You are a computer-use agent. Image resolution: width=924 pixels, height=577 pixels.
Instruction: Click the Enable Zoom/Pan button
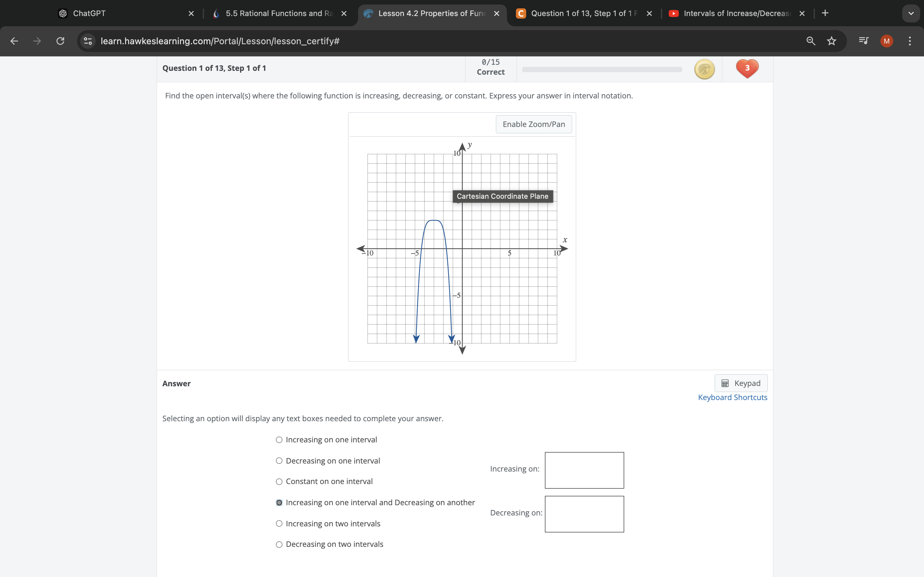(x=534, y=124)
